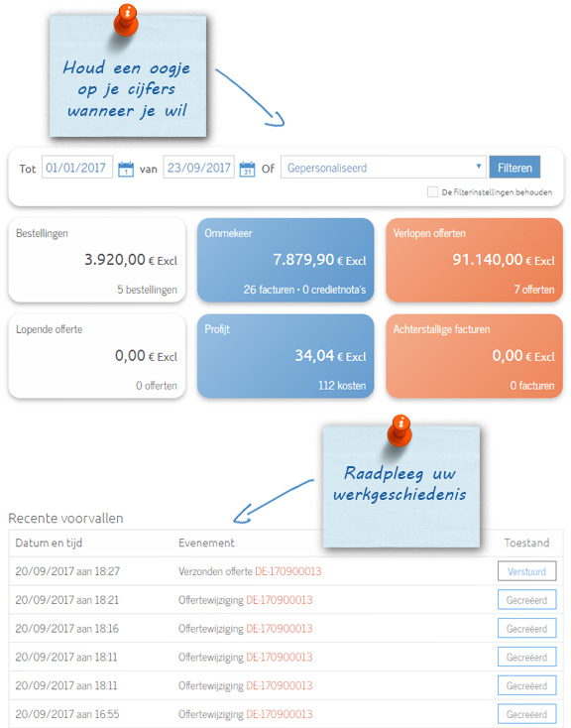Click the 01/01/2017 start date field
The image size is (571, 728).
click(x=77, y=168)
